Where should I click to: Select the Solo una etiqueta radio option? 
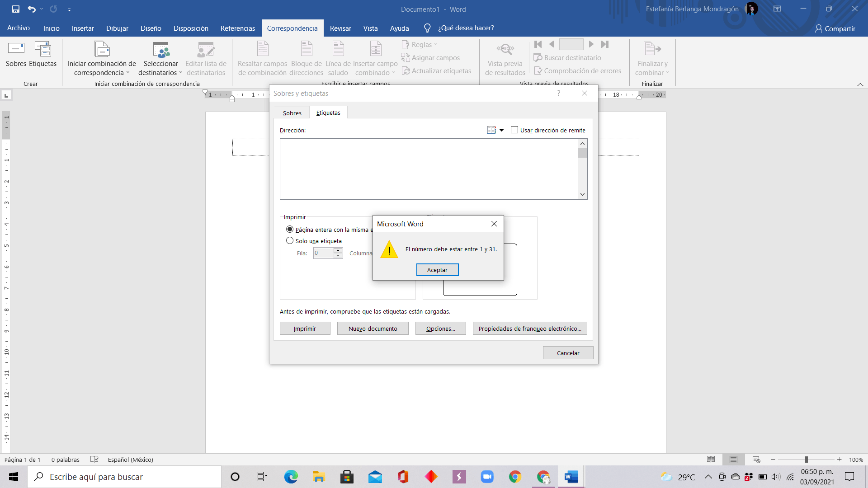click(x=290, y=241)
